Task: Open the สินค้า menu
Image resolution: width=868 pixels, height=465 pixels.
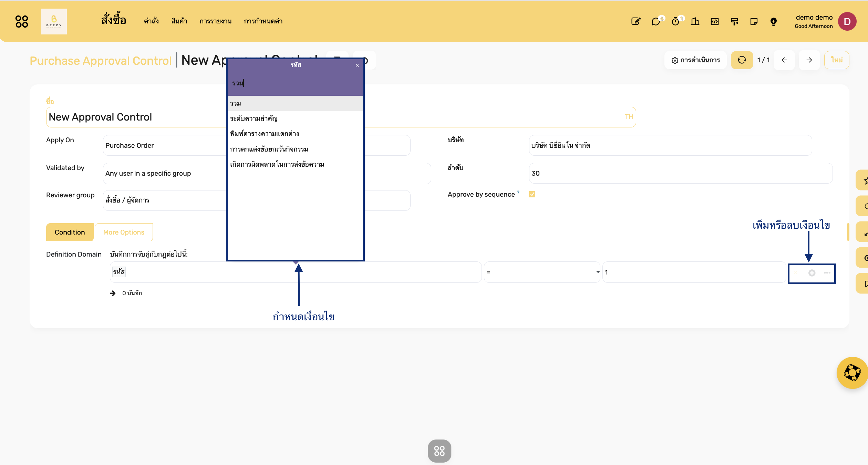Action: pyautogui.click(x=179, y=21)
